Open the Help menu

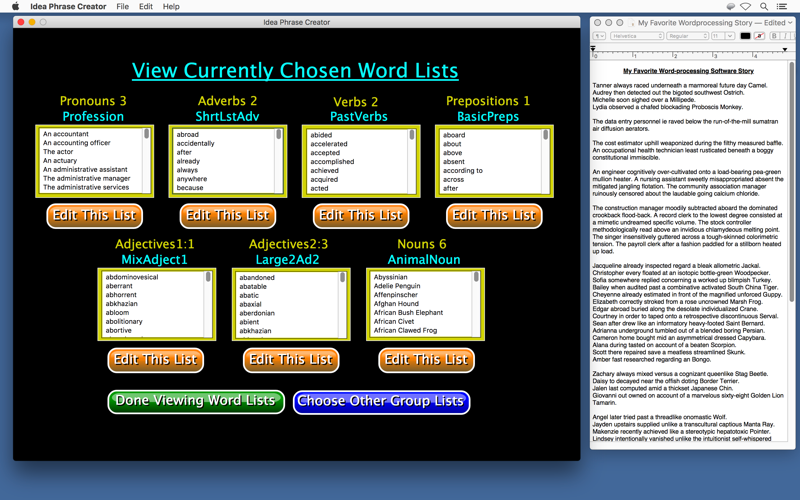(x=171, y=6)
